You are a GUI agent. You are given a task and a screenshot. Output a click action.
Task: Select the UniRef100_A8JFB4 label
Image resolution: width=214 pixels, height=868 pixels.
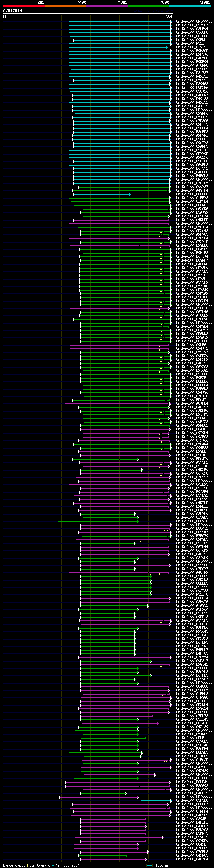(192, 404)
